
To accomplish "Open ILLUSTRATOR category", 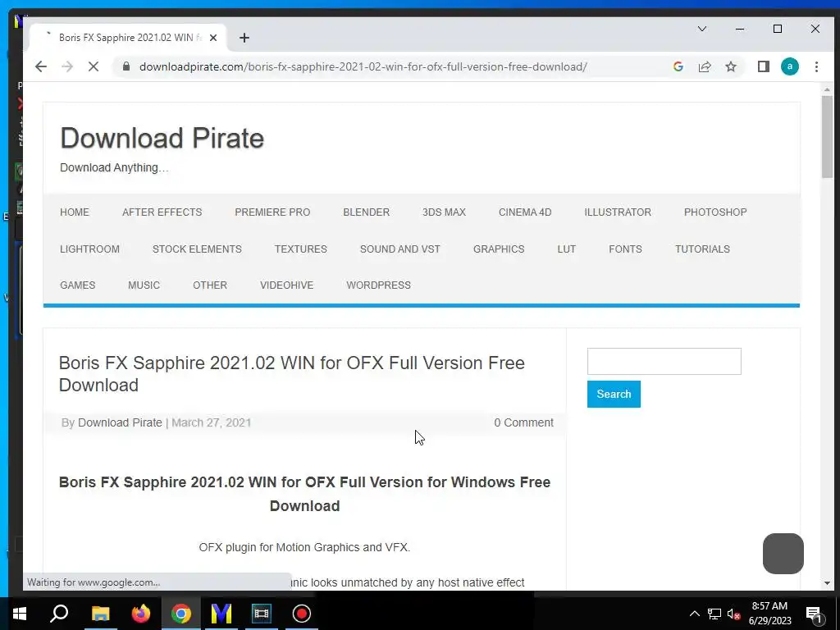I will (x=618, y=212).
